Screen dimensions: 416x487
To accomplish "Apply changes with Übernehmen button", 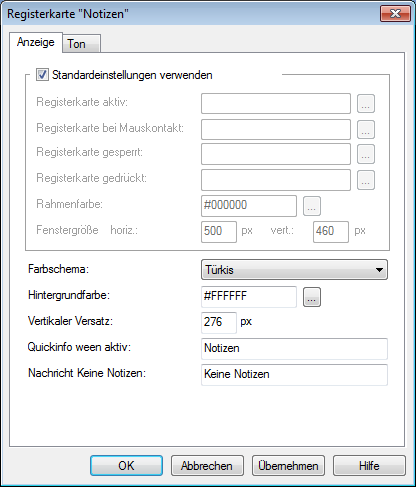I will pos(288,465).
